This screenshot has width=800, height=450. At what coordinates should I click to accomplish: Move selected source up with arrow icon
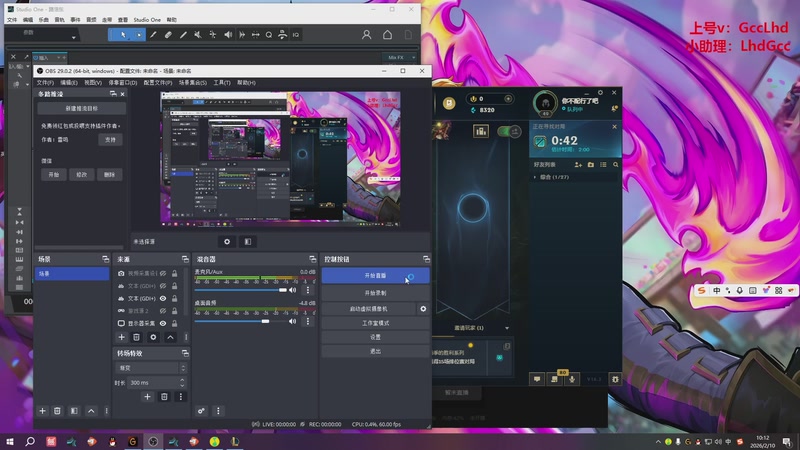point(170,337)
